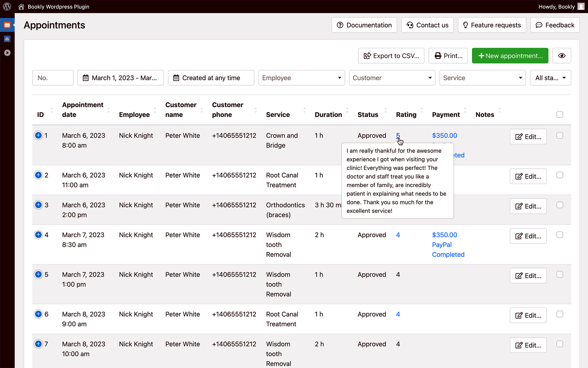Click the No. filter input field
Image resolution: width=588 pixels, height=368 pixels.
[x=53, y=78]
